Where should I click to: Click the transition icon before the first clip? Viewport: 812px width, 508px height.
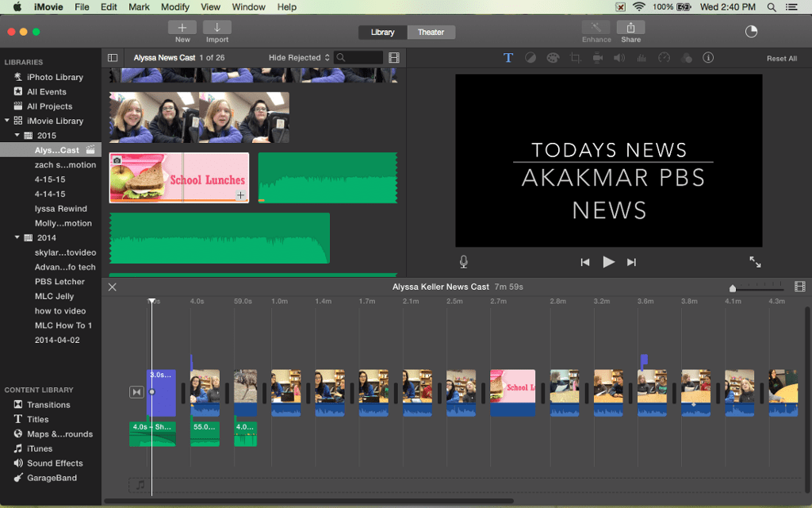136,392
